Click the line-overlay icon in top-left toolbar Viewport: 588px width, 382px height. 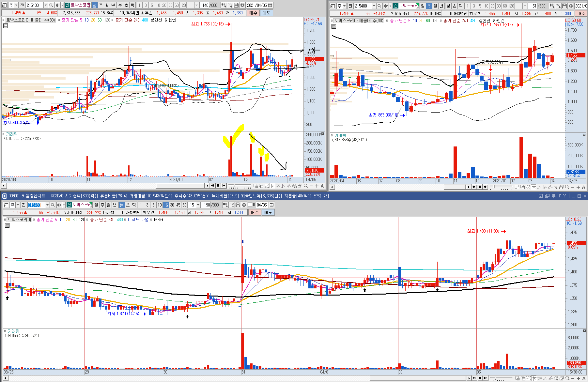[x=230, y=5]
